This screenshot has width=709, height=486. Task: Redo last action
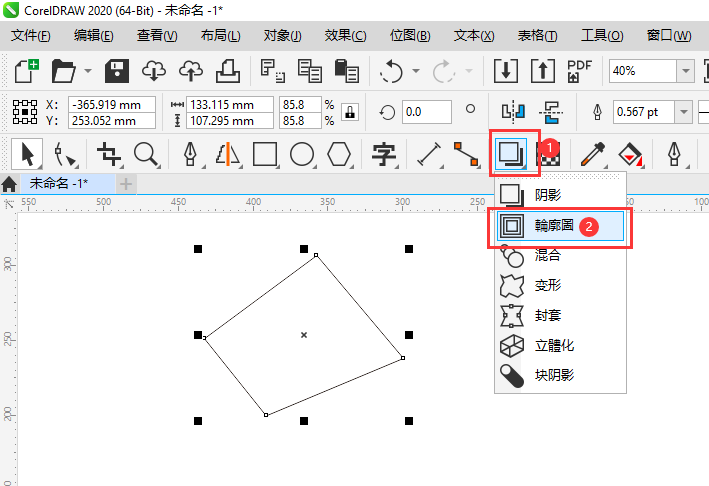pos(444,71)
